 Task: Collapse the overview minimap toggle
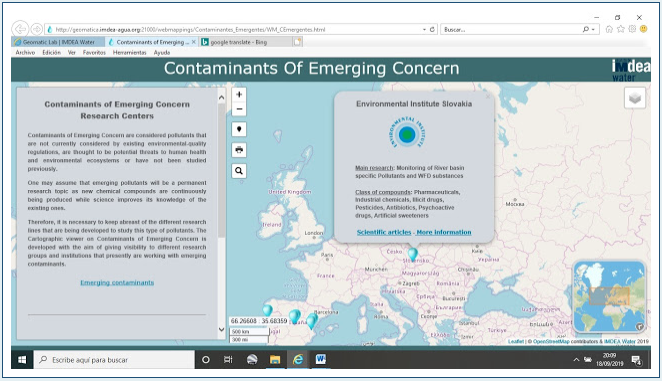640,326
